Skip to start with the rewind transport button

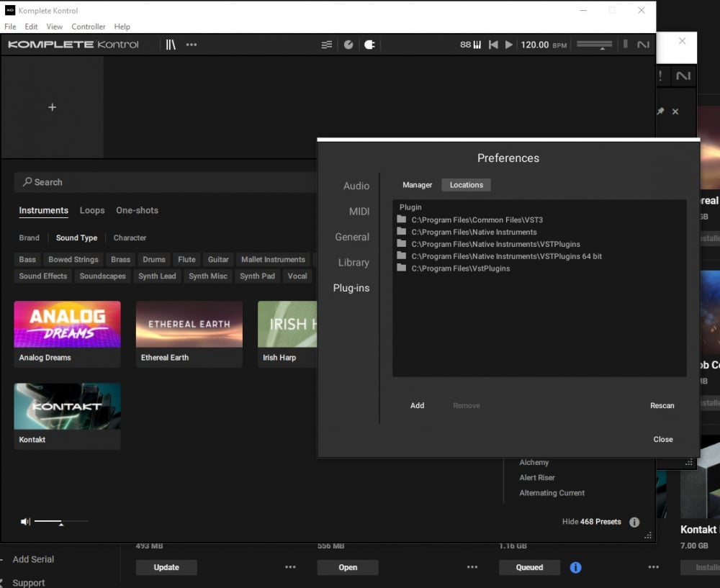coord(493,45)
